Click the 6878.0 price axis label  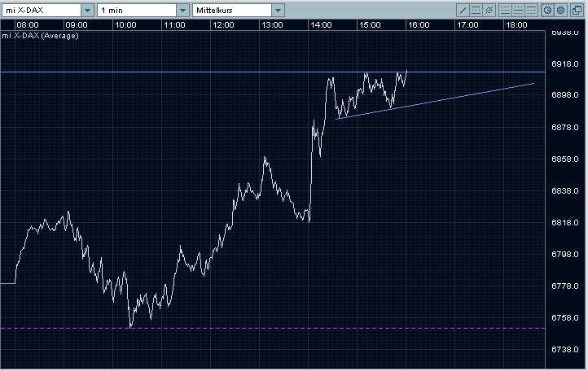tap(565, 127)
